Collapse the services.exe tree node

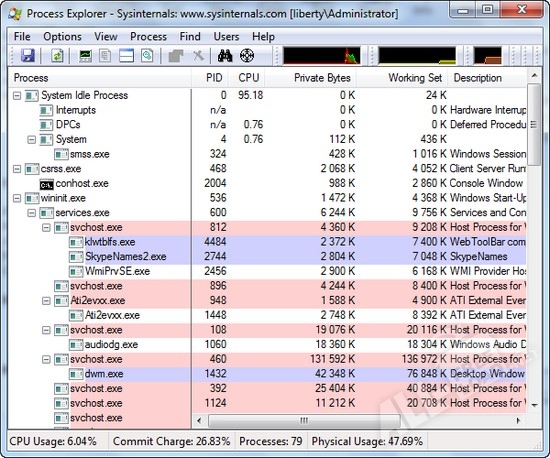(x=32, y=213)
